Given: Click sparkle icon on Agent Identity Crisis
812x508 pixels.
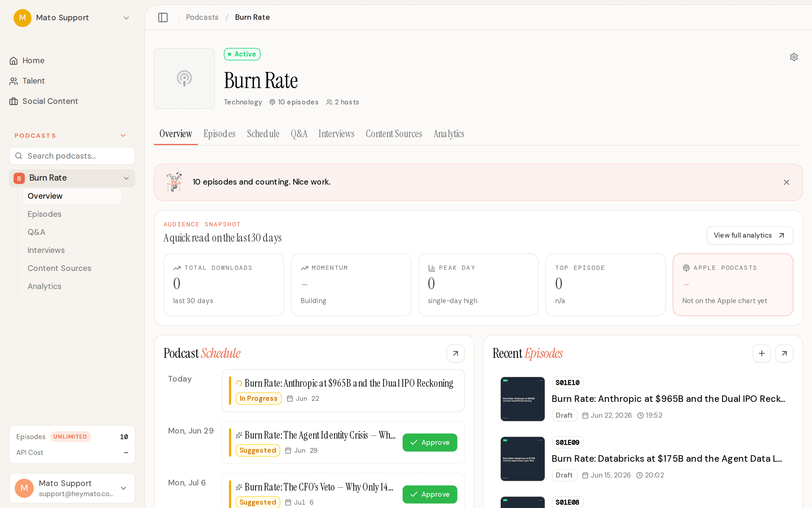Looking at the screenshot, I should click(239, 435).
